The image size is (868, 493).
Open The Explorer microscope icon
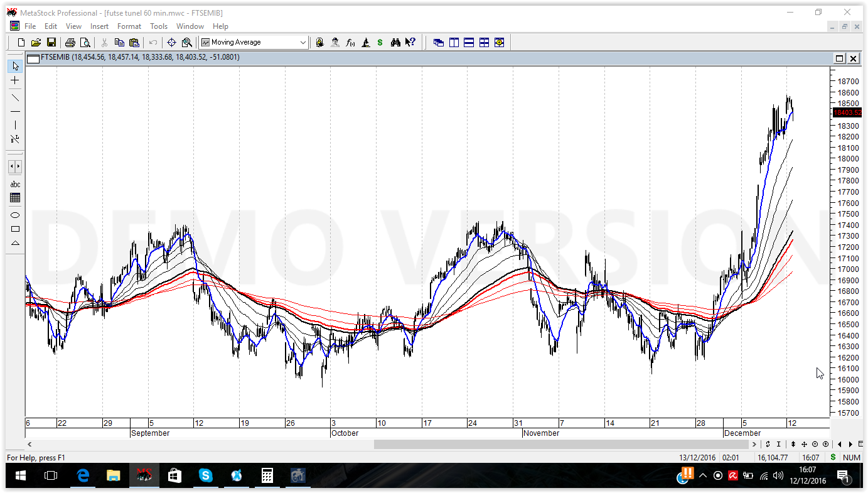click(x=365, y=42)
